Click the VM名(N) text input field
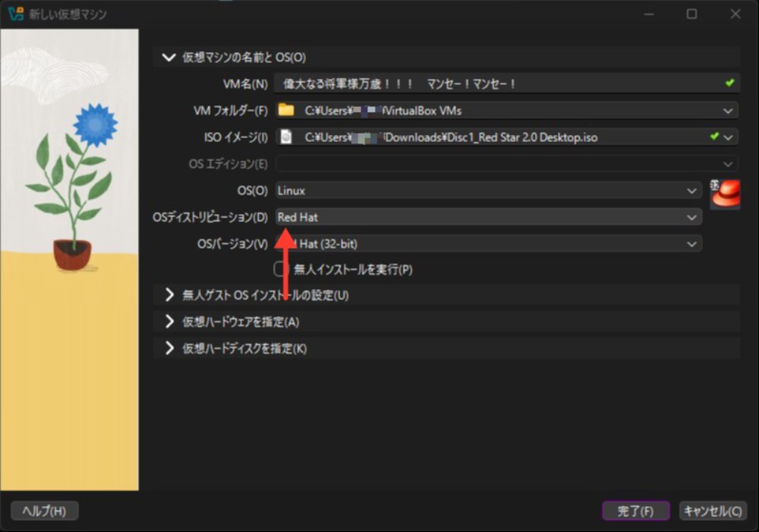The height and width of the screenshot is (532, 759). tap(507, 83)
